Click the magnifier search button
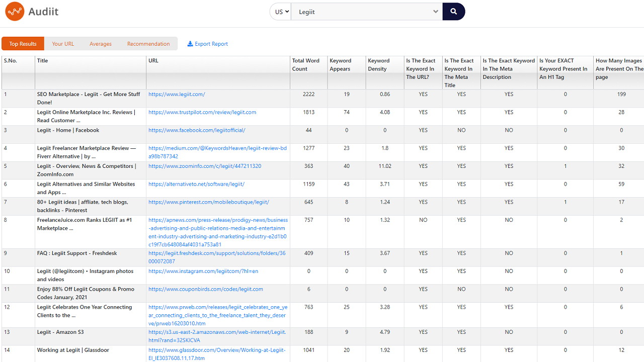 pyautogui.click(x=453, y=12)
